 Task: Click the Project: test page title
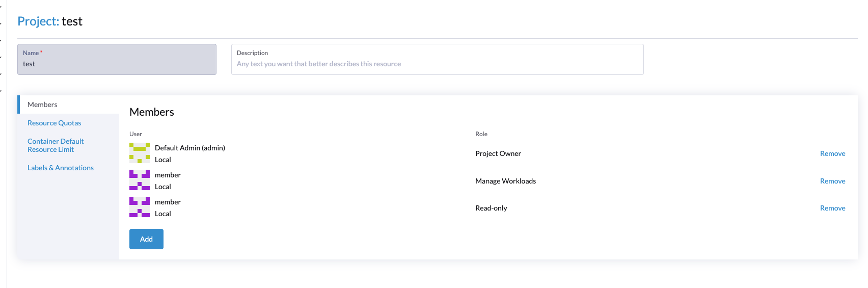click(50, 21)
